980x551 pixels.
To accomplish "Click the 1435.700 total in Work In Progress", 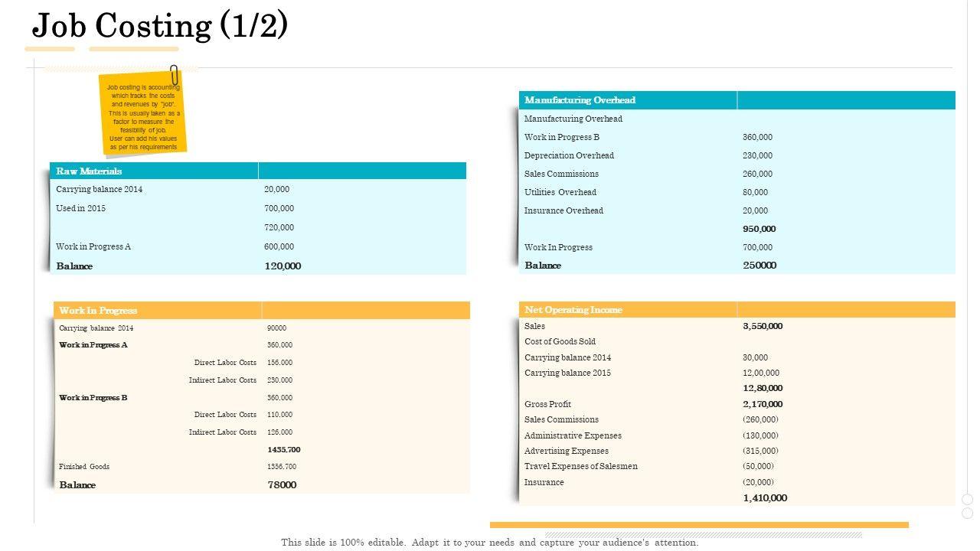I will click(x=283, y=450).
